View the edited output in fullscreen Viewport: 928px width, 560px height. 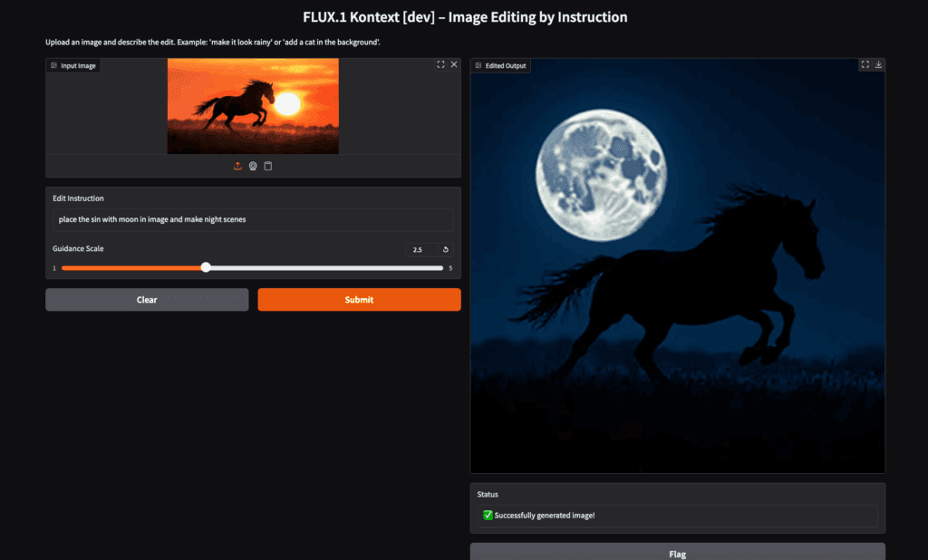(x=865, y=64)
